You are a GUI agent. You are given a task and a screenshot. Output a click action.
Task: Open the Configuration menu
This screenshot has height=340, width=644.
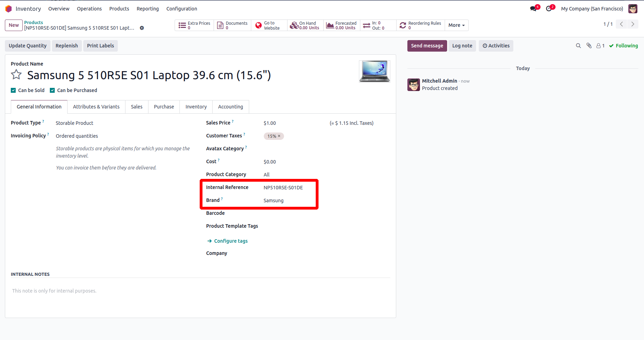point(182,9)
